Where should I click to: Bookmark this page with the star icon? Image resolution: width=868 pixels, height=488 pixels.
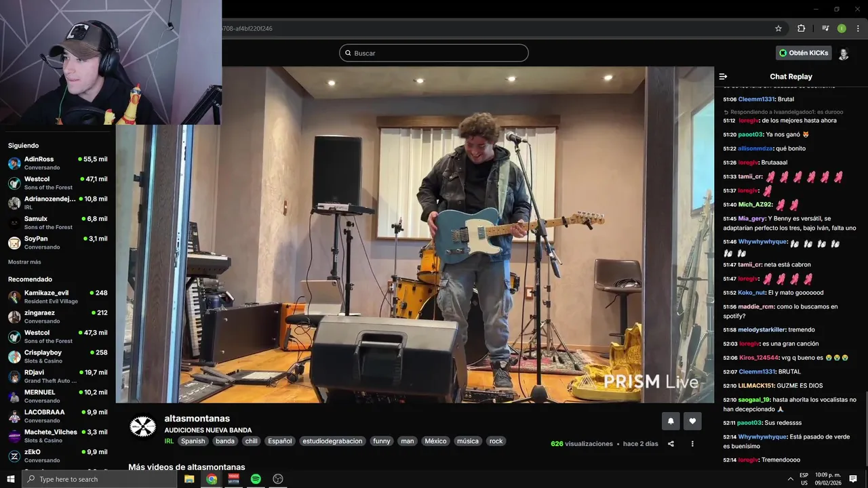click(x=778, y=28)
